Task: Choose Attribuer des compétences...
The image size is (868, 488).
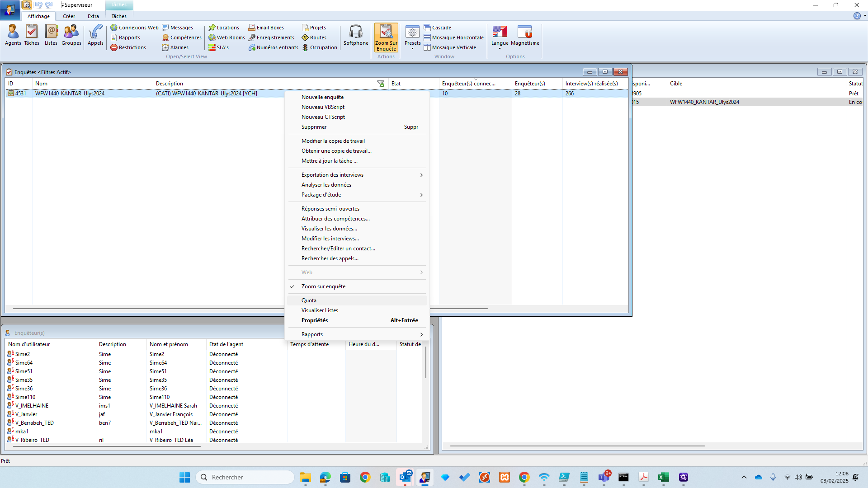Action: pyautogui.click(x=357, y=219)
